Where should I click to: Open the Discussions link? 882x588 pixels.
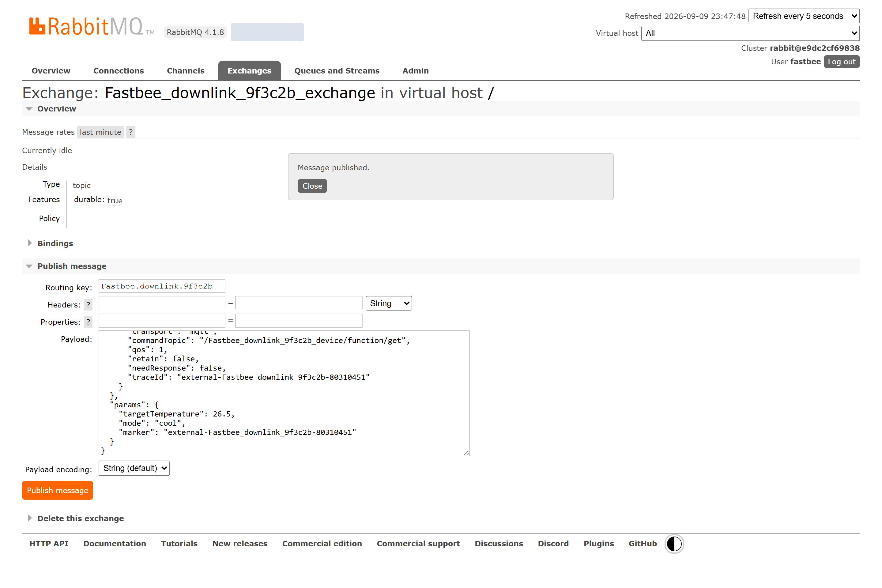pyautogui.click(x=499, y=543)
